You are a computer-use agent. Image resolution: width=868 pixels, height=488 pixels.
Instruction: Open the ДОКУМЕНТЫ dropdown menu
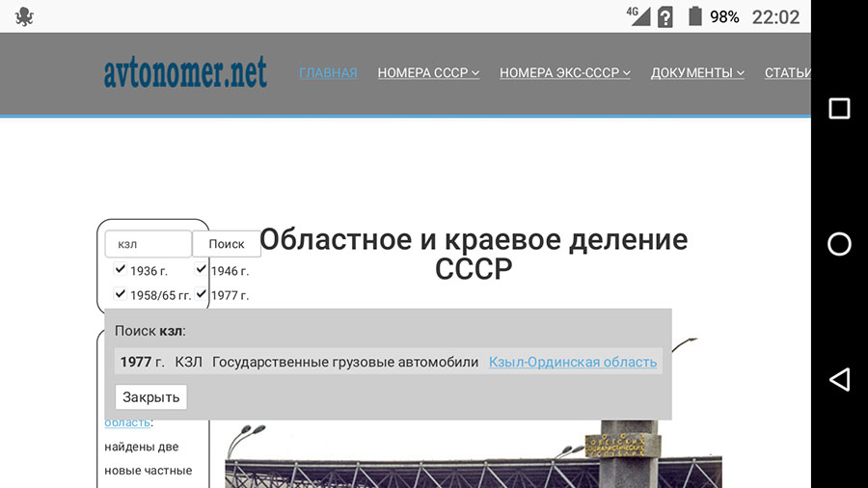[x=697, y=73]
